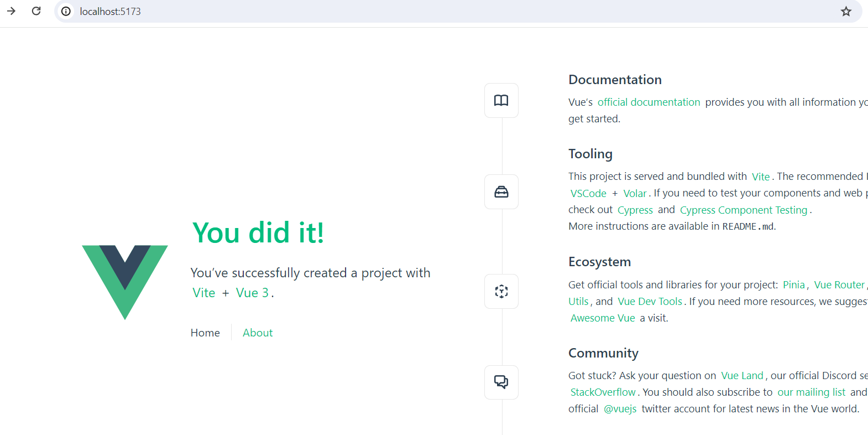Click the Tooling toolbox icon
Image resolution: width=868 pixels, height=435 pixels.
click(501, 191)
